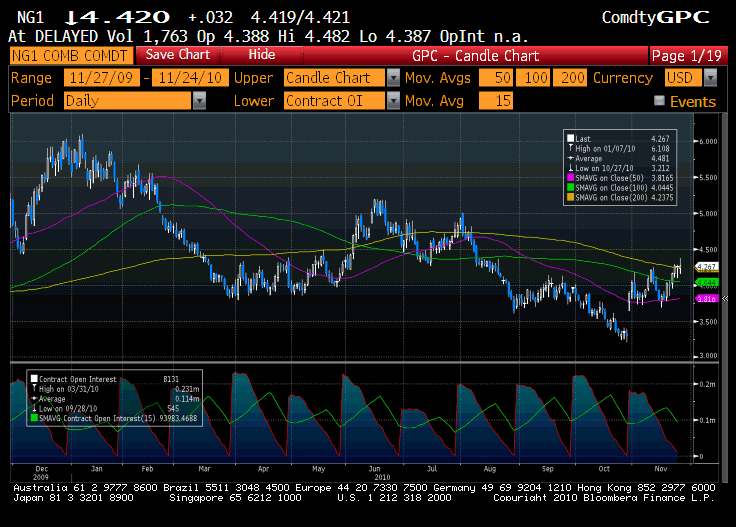The image size is (736, 527).
Task: Enable the Events checkbox
Action: click(x=659, y=101)
